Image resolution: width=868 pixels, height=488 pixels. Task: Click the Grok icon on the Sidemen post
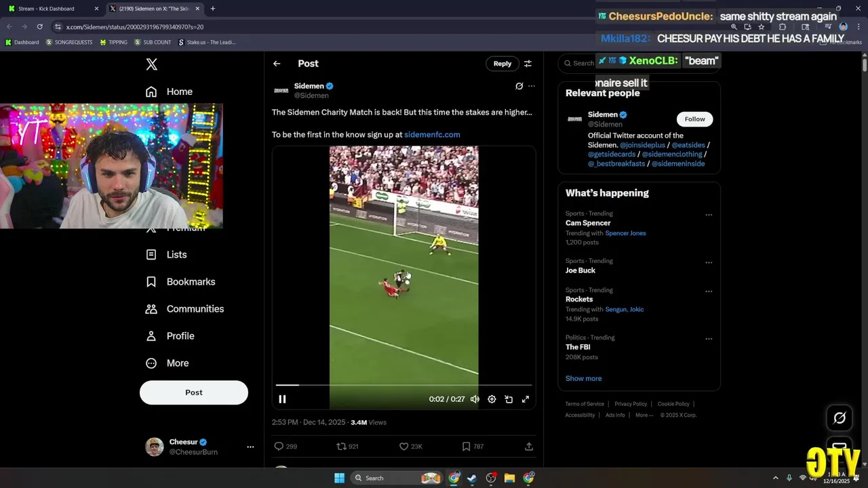(519, 86)
